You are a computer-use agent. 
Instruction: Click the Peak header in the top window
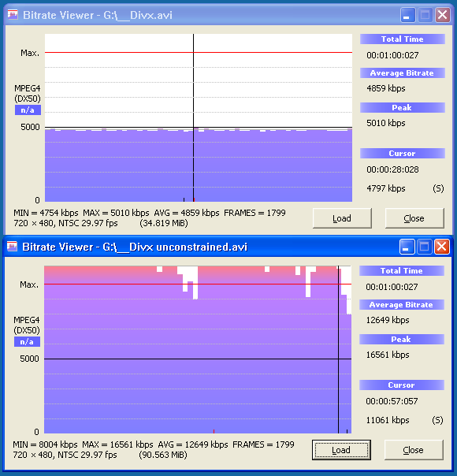403,107
